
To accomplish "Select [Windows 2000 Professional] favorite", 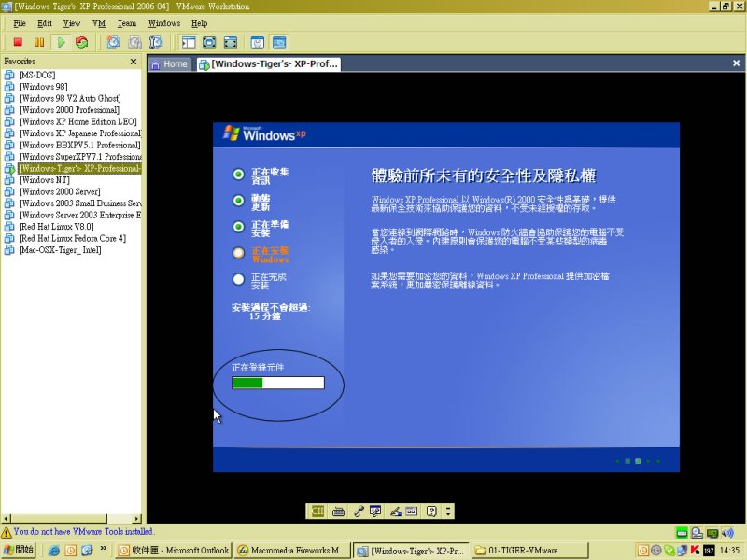I will pos(69,110).
